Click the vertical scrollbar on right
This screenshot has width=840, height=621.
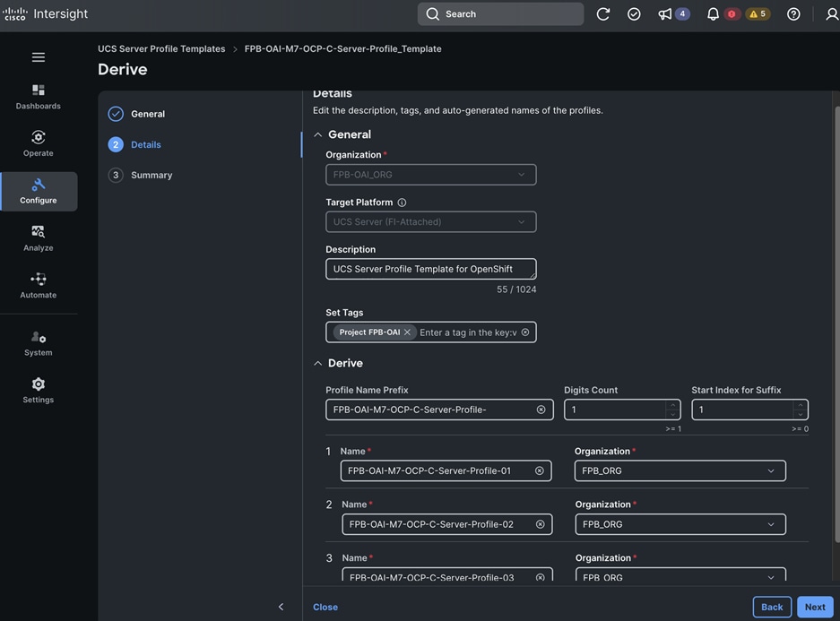click(x=836, y=323)
